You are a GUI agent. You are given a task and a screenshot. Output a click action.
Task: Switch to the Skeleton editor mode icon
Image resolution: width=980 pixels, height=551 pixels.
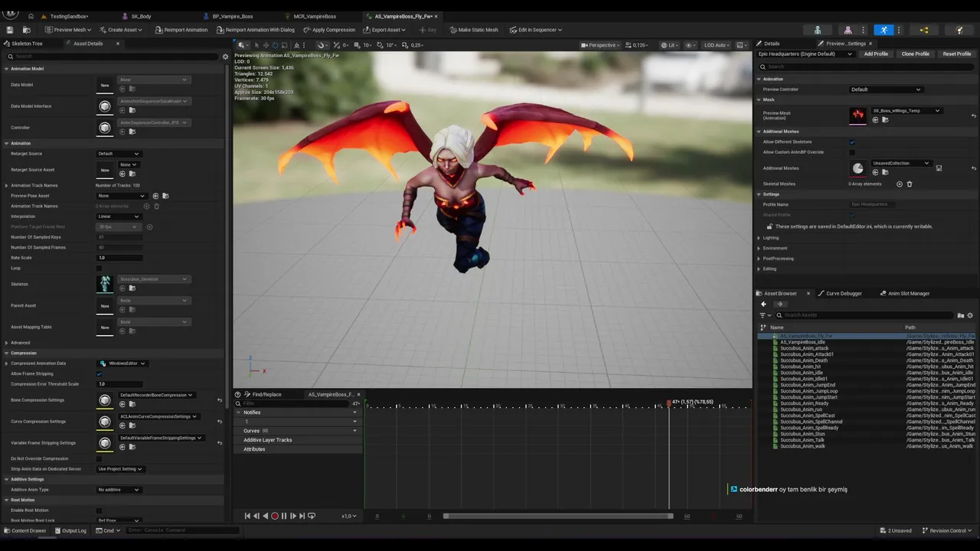[818, 30]
